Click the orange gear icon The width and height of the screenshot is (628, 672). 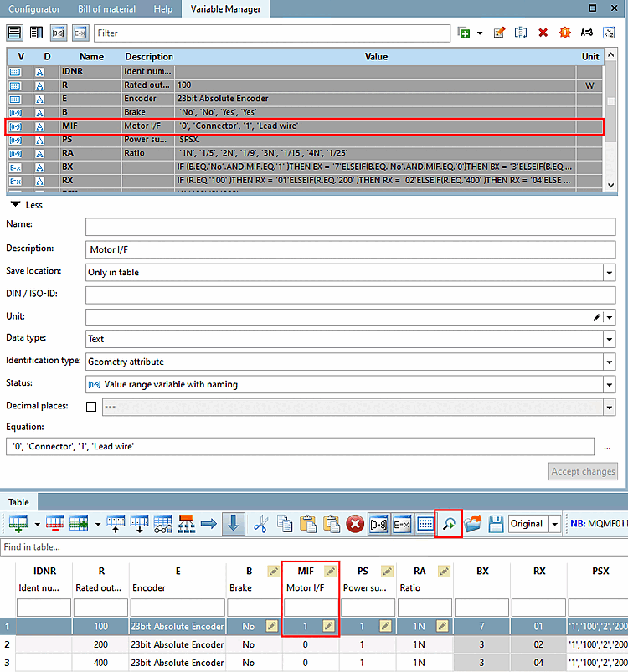(565, 33)
